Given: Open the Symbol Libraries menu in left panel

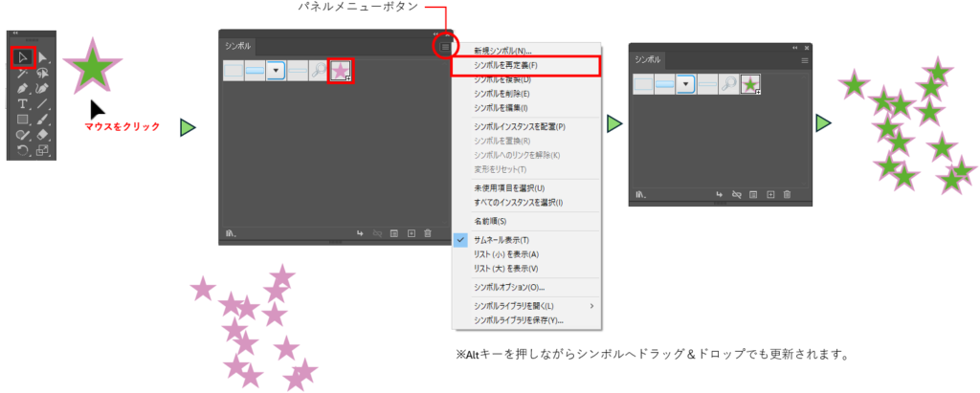Looking at the screenshot, I should (232, 232).
